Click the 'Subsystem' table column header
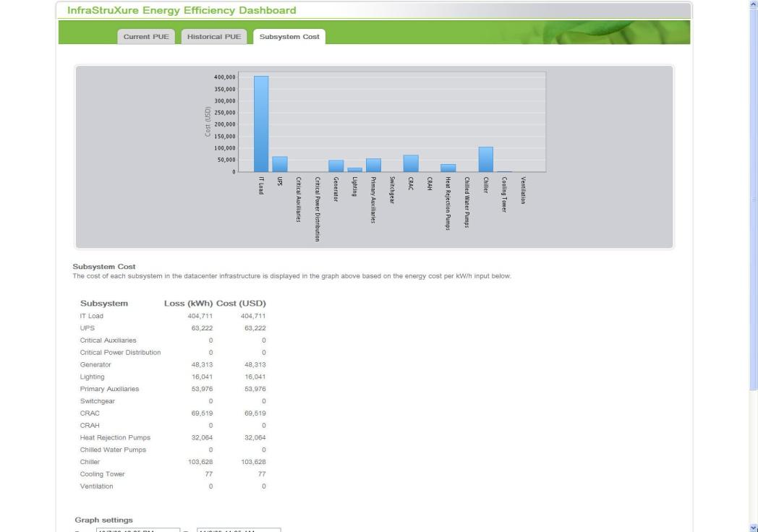The height and width of the screenshot is (532, 758). [104, 304]
